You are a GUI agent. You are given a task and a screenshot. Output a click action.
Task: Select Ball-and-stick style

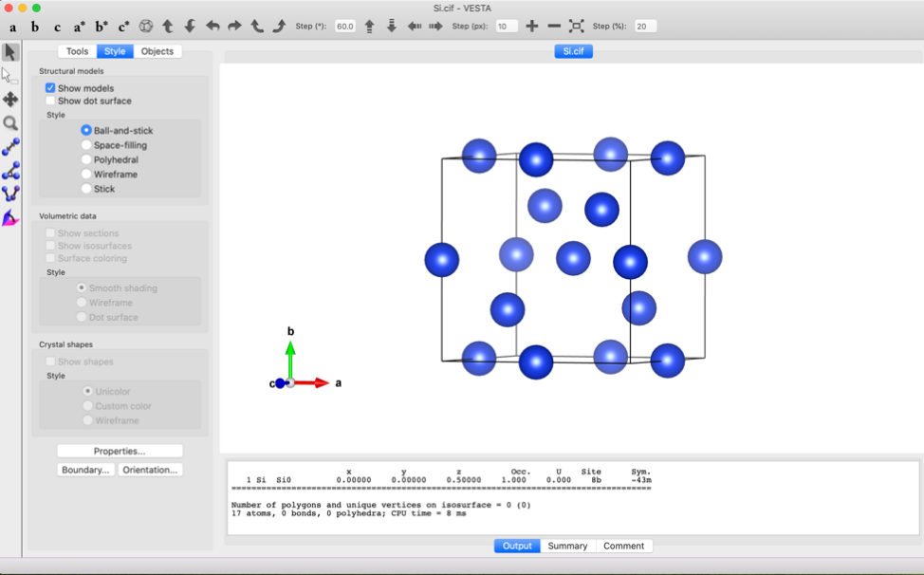tap(86, 130)
